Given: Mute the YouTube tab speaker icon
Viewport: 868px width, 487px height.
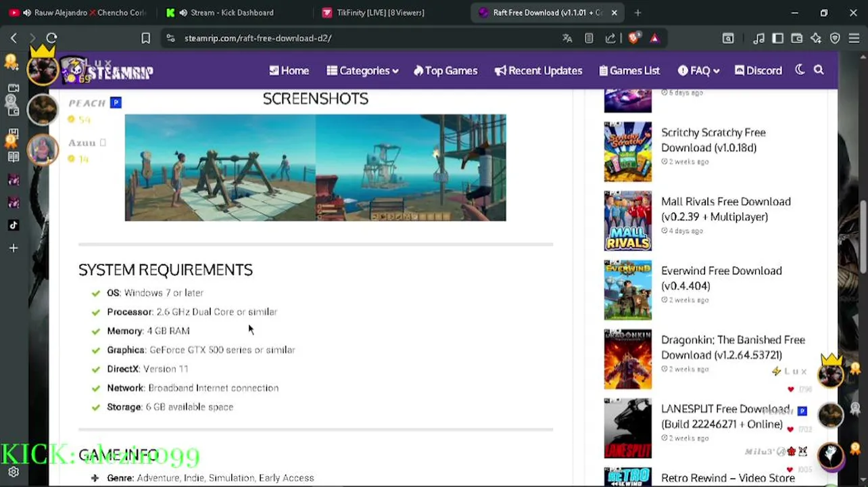Looking at the screenshot, I should pyautogui.click(x=26, y=12).
